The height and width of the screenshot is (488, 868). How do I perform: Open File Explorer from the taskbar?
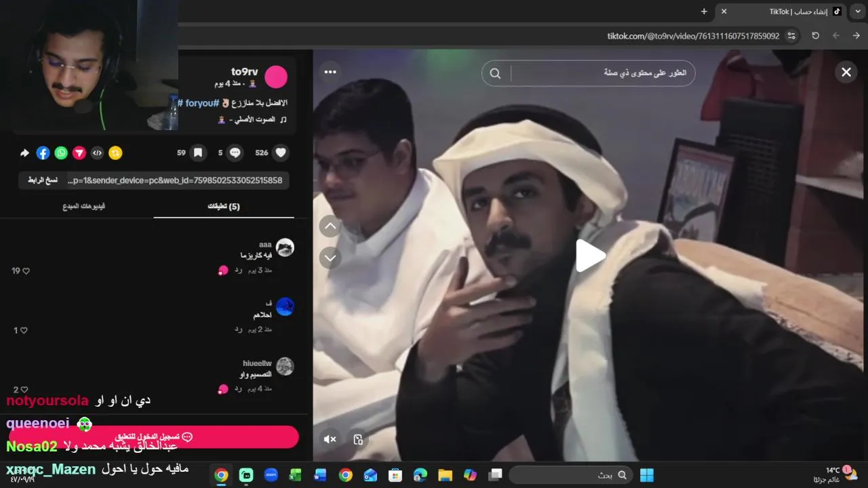click(x=445, y=475)
